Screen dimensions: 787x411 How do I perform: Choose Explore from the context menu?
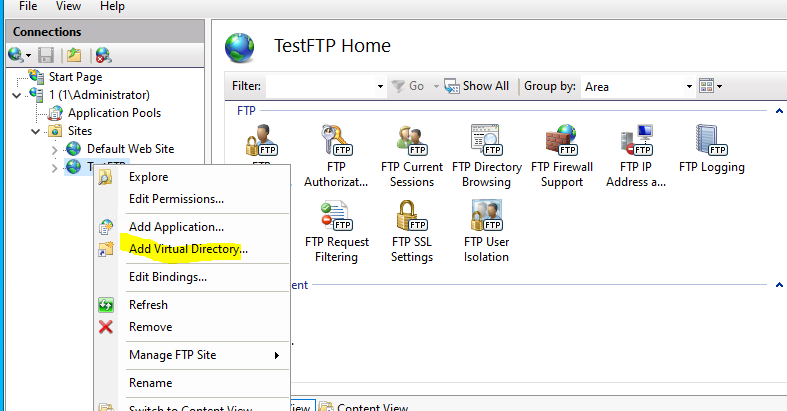click(x=192, y=177)
